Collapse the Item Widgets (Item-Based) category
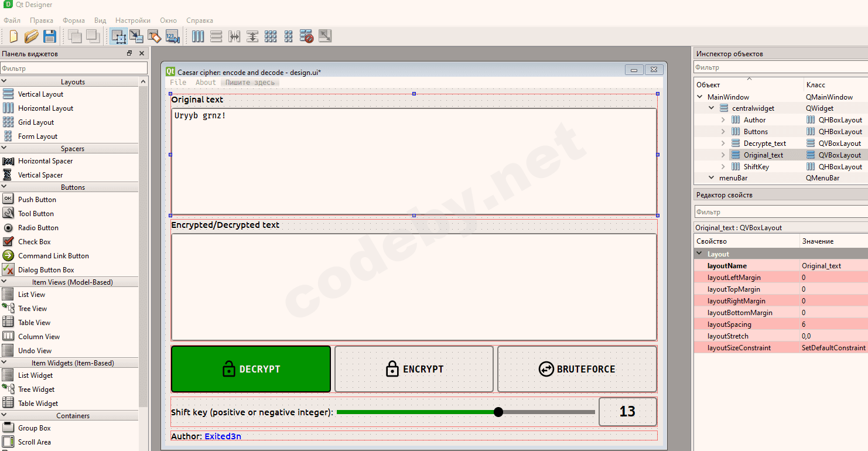The height and width of the screenshot is (451, 868). (x=4, y=363)
